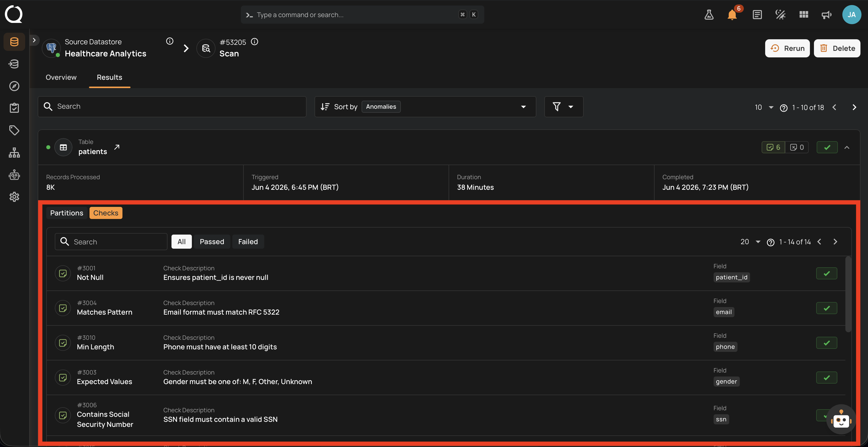Open the document notes header icon

757,15
